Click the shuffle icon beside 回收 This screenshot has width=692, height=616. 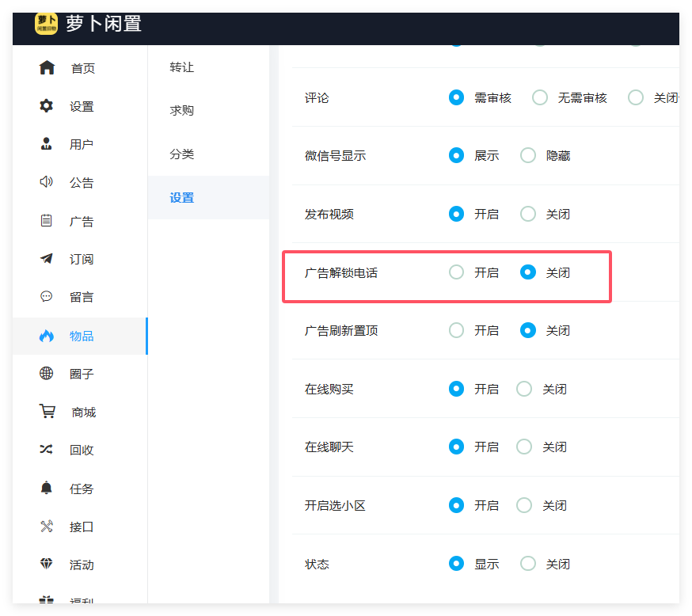pyautogui.click(x=47, y=450)
